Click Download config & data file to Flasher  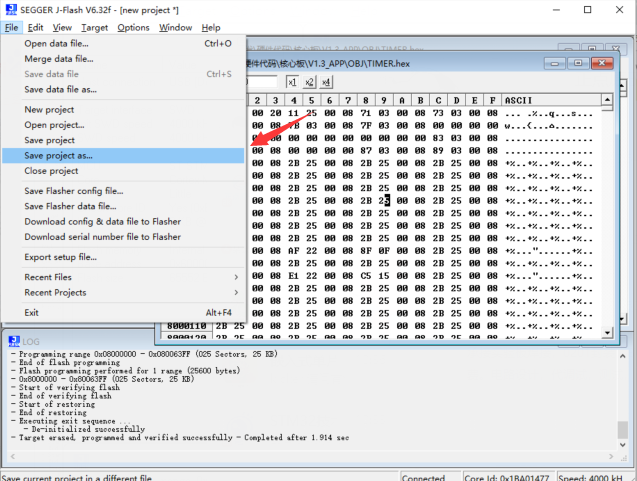click(102, 221)
